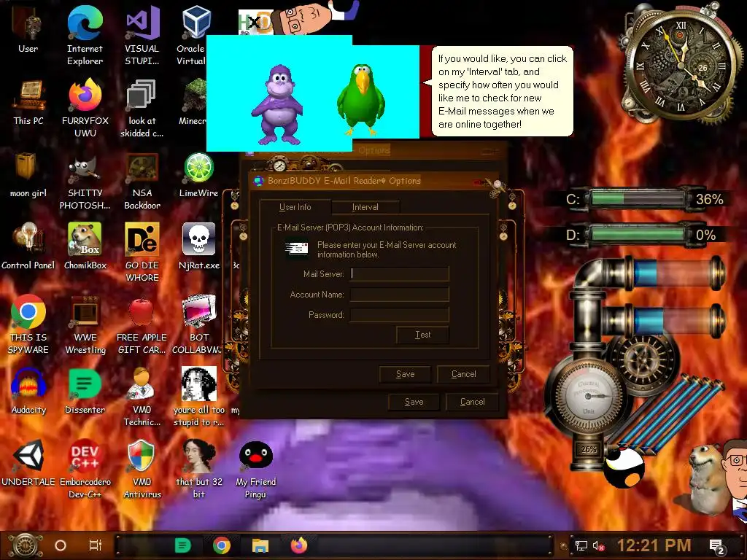Click the steampunk analog clock gadget
Image resolution: width=747 pixels, height=560 pixels.
coord(681,64)
